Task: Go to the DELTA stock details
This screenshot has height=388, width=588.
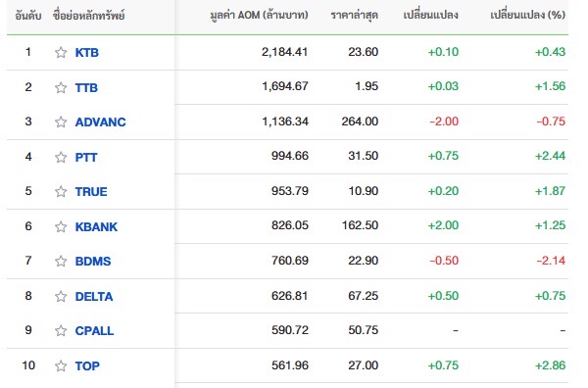Action: 94,297
